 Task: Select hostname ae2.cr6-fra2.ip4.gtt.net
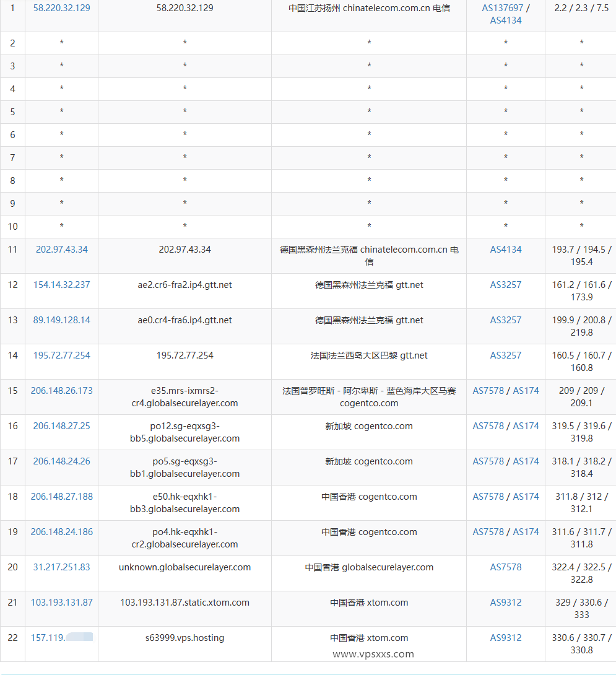tap(184, 285)
